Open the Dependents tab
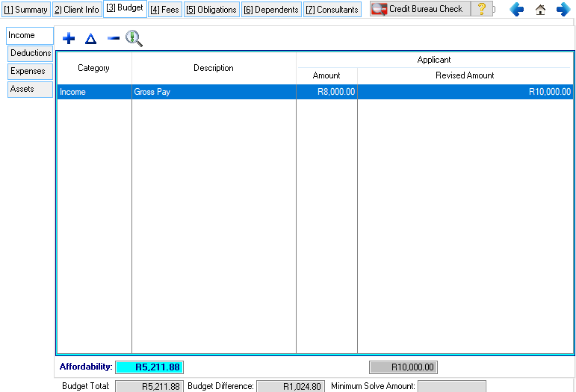This screenshot has height=392, width=576. click(x=271, y=10)
